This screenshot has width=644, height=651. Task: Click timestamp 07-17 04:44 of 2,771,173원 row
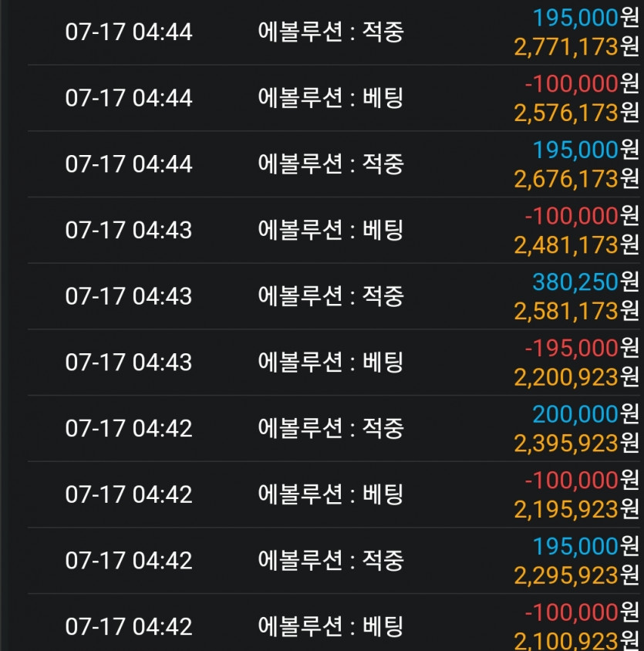point(129,32)
